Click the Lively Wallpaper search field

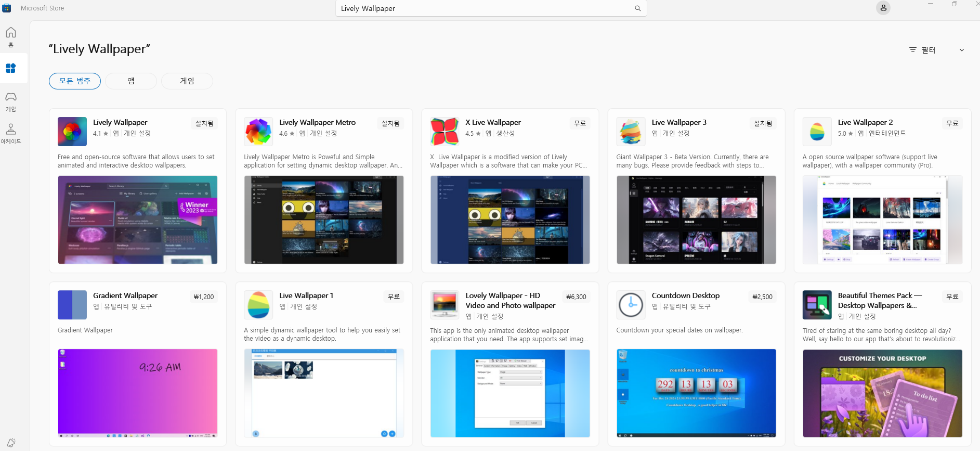point(491,8)
